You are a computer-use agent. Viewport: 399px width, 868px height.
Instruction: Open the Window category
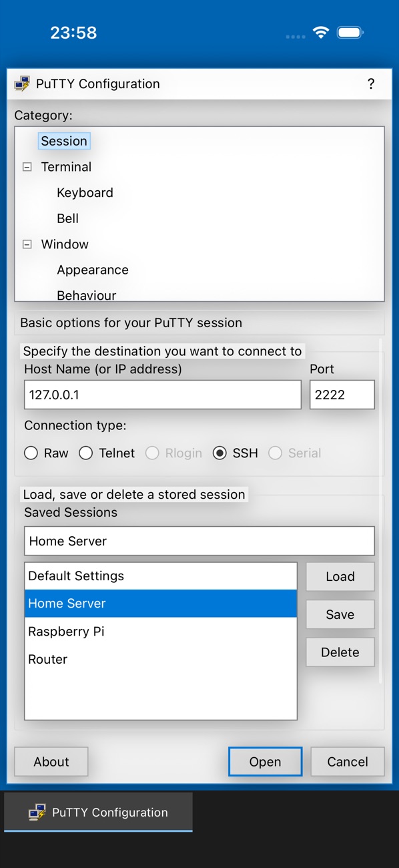tap(65, 244)
